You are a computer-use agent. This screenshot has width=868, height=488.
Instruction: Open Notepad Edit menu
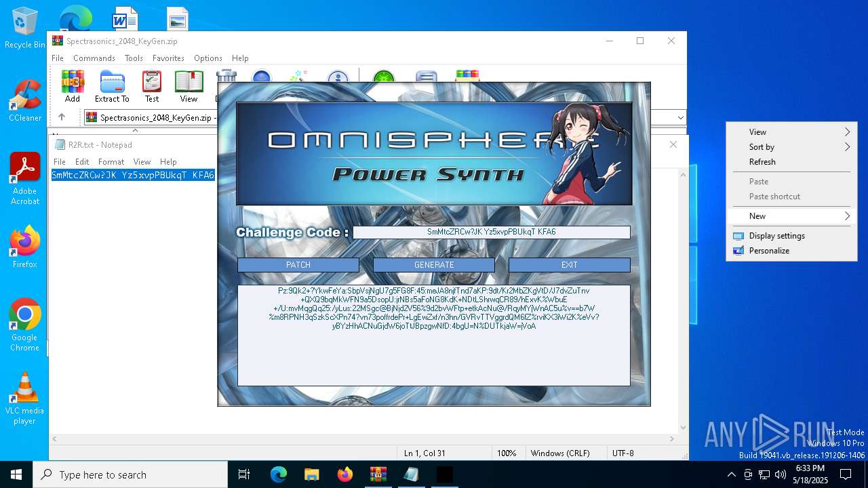point(82,162)
